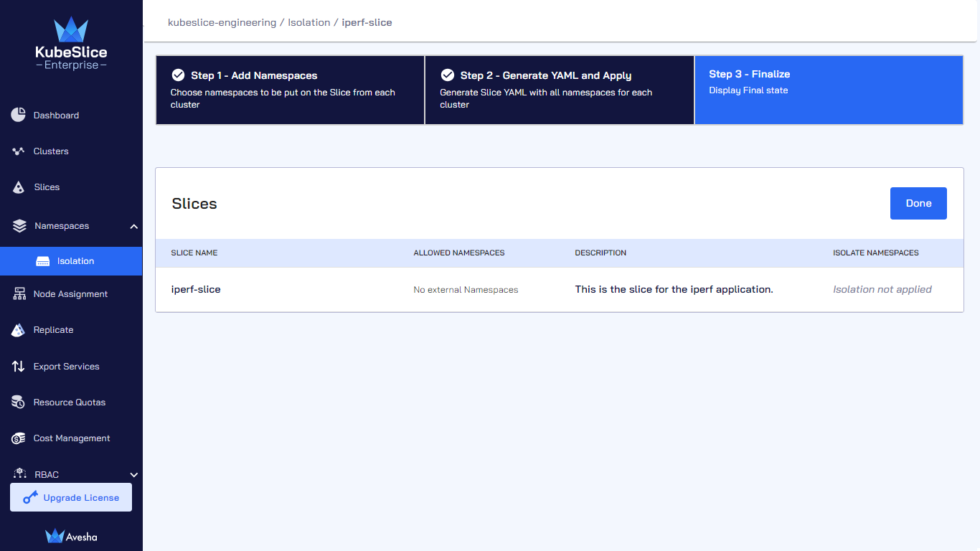Click the iperf-slice breadcrumb

(x=367, y=22)
